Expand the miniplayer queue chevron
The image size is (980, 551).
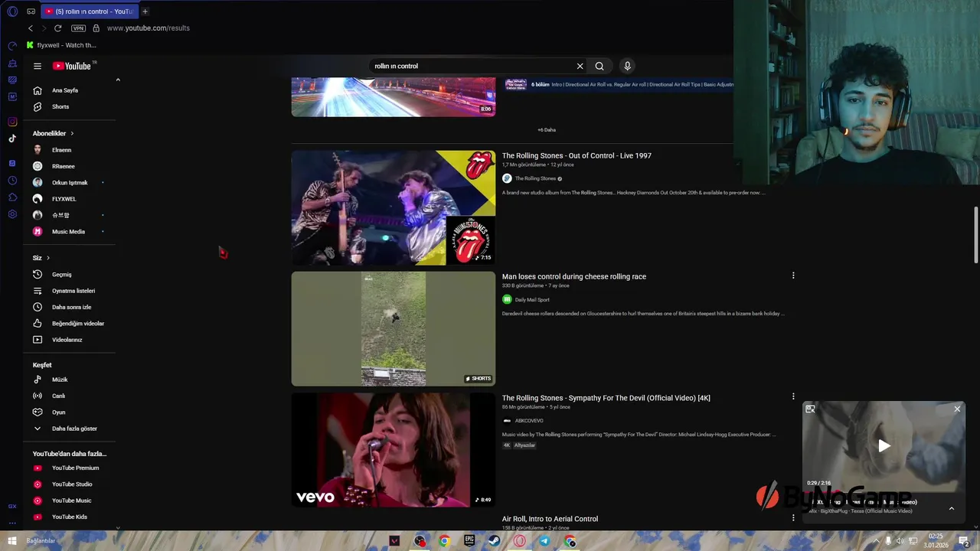pos(952,508)
